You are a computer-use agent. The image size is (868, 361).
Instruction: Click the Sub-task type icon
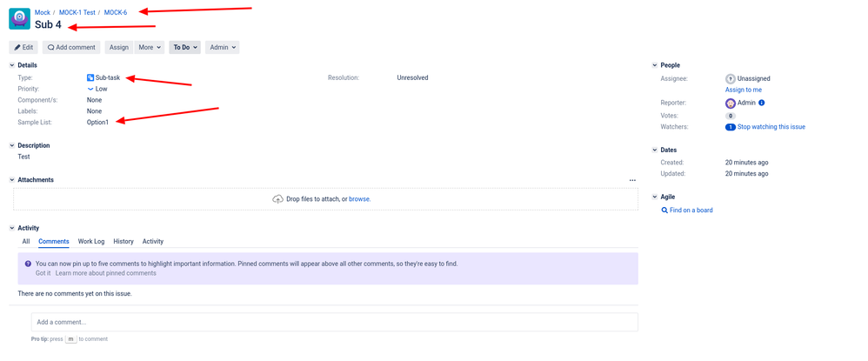click(x=90, y=77)
